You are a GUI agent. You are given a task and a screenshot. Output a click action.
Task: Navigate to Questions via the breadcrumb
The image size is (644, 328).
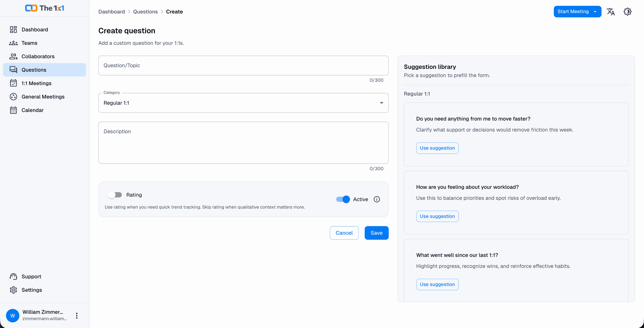(145, 12)
